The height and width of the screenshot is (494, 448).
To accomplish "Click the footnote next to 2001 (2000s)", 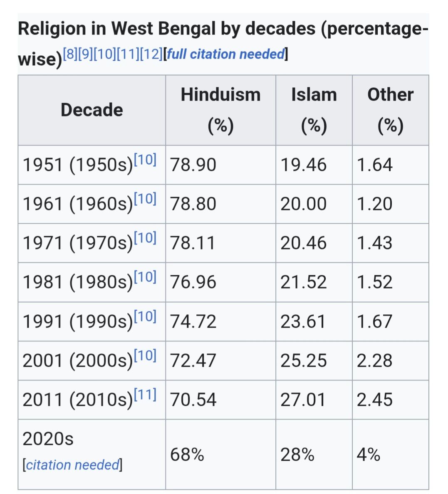I will click(x=145, y=355).
